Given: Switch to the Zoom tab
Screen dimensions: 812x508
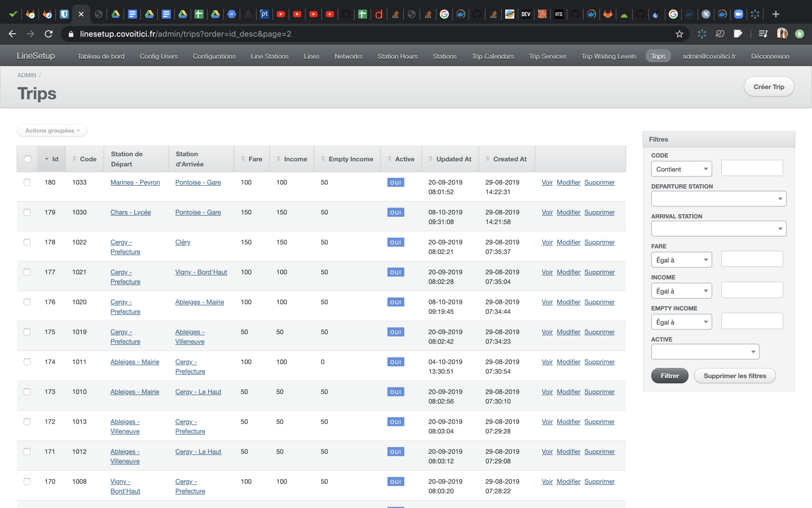Looking at the screenshot, I should [738, 14].
